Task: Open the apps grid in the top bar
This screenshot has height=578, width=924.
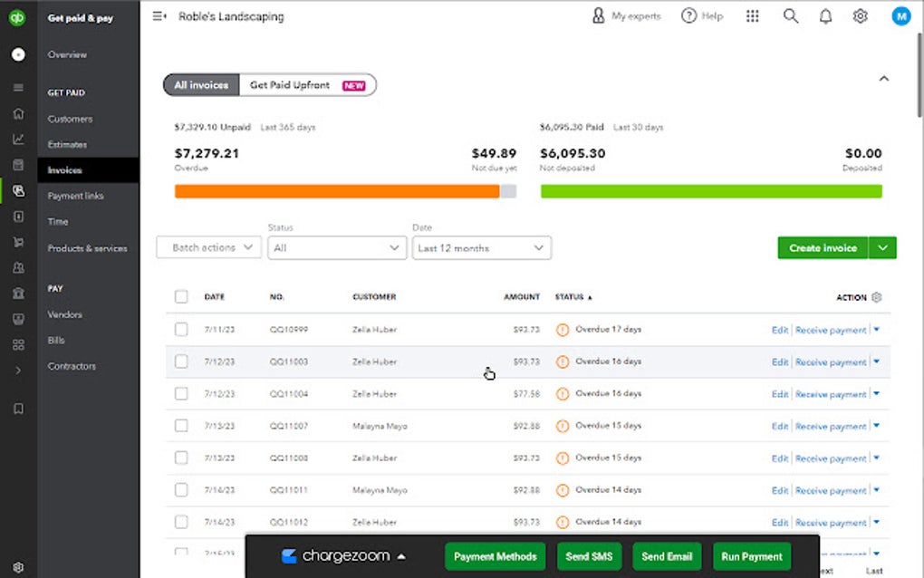Action: coord(753,16)
